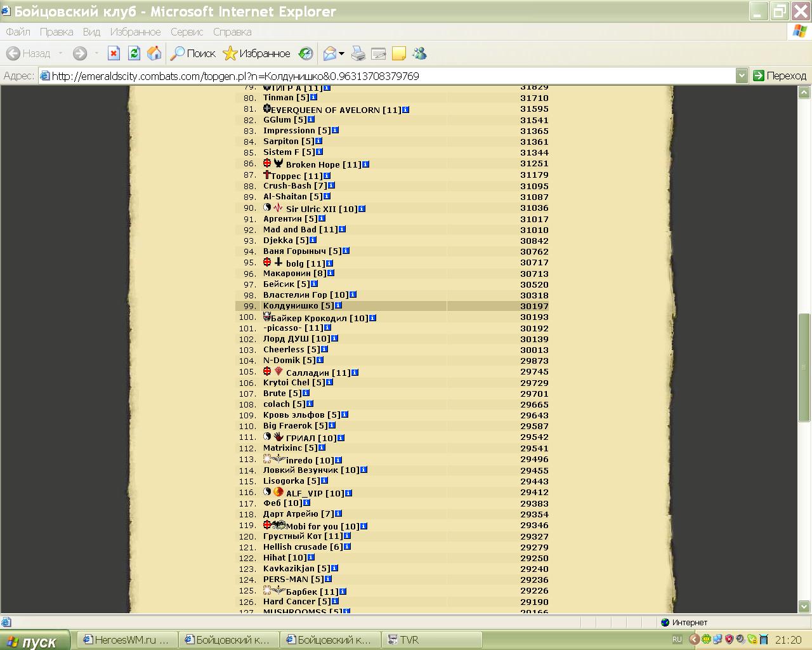Click red cross icon beside Toppec
Image resolution: width=812 pixels, height=650 pixels.
267,175
